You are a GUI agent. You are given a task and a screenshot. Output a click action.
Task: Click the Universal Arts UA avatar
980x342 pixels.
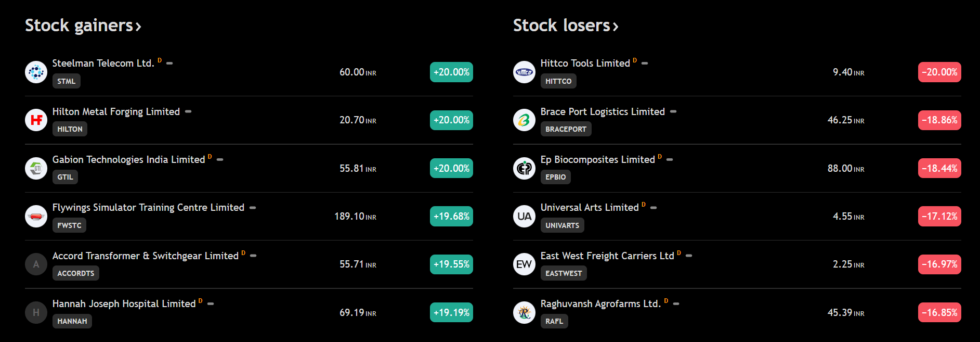(x=524, y=216)
